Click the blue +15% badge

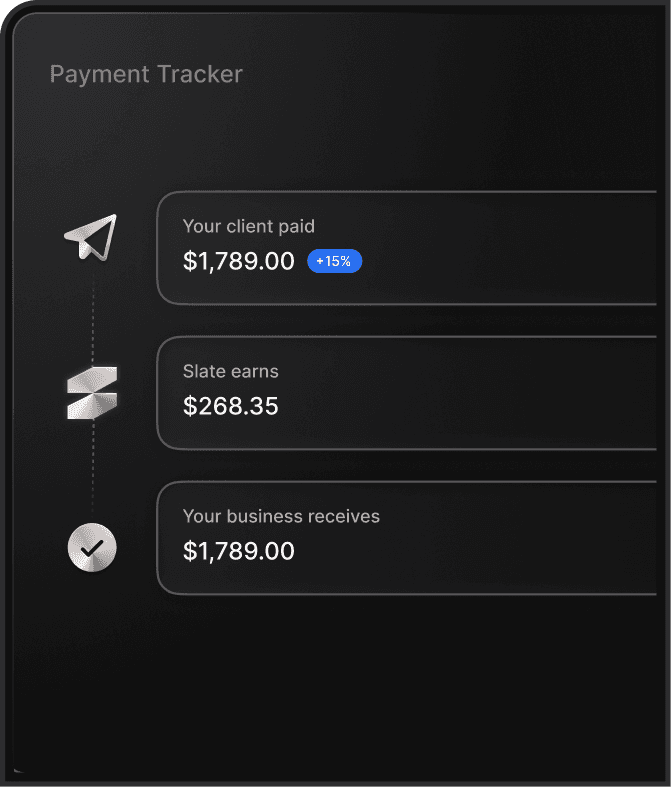334,262
